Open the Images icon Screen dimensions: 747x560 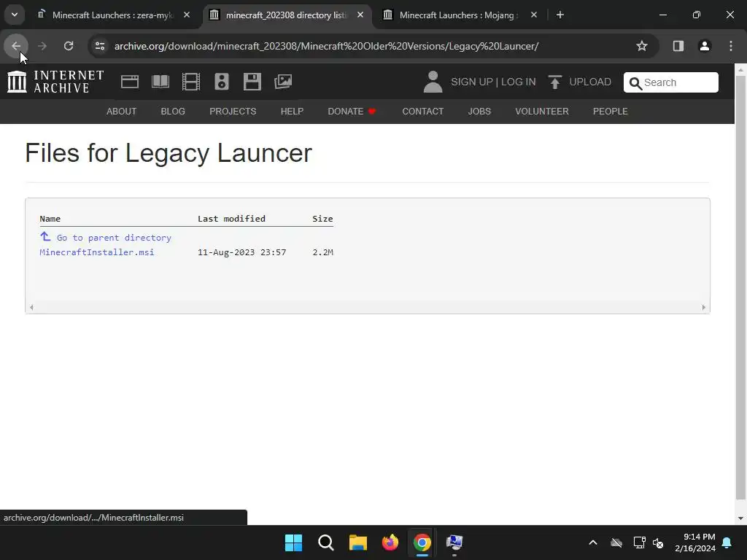(283, 82)
